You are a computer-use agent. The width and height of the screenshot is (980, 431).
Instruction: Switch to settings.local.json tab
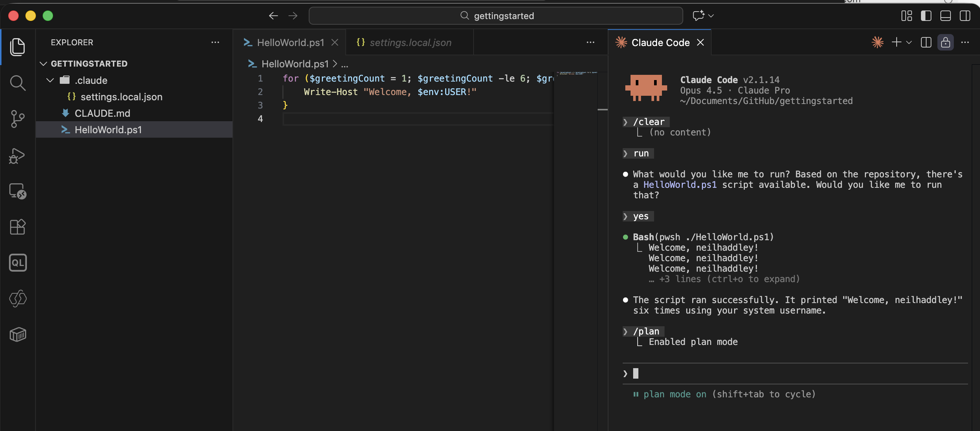pyautogui.click(x=410, y=42)
